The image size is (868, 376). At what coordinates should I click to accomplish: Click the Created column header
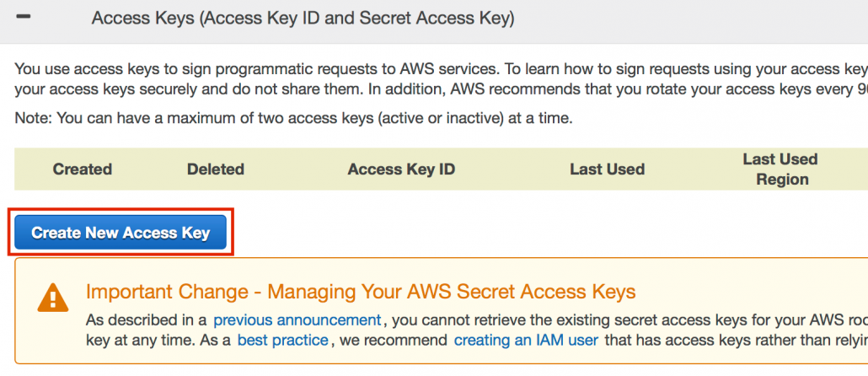click(83, 169)
